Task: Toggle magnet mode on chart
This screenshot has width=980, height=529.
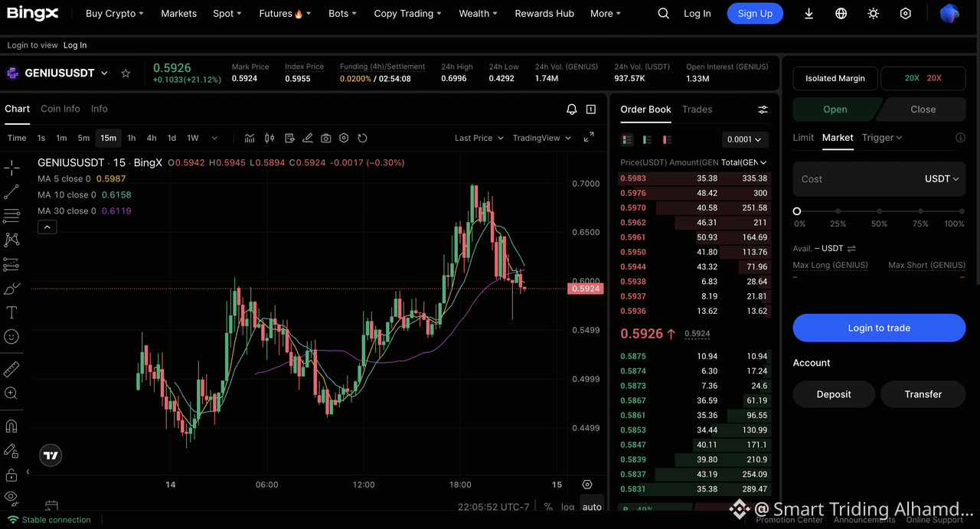Action: tap(11, 426)
